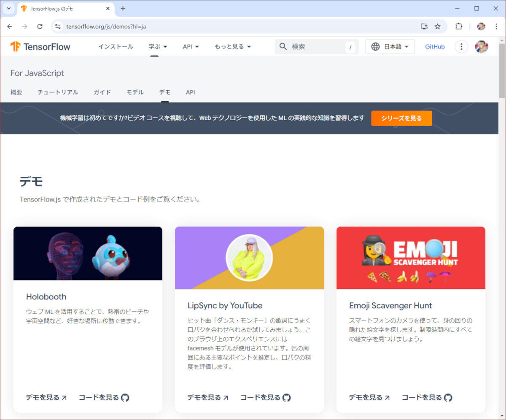Click external link arrow on LipSync demo
506x420 pixels.
(x=226, y=397)
